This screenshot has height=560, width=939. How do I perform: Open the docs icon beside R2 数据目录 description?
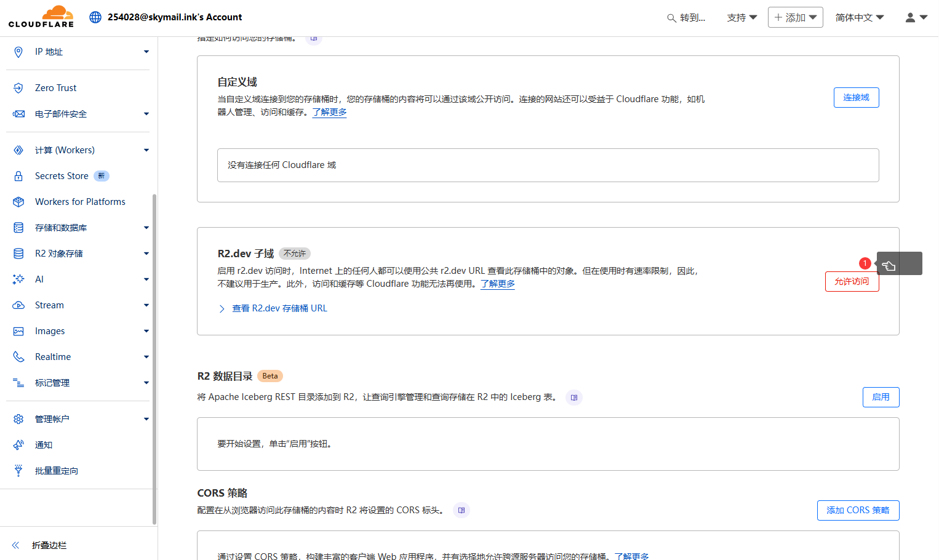point(573,398)
